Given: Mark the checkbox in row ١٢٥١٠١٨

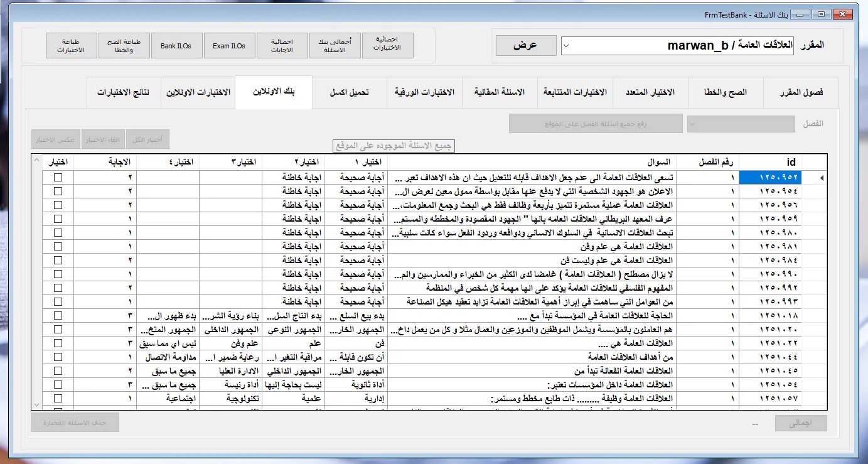Looking at the screenshot, I should coord(58,316).
